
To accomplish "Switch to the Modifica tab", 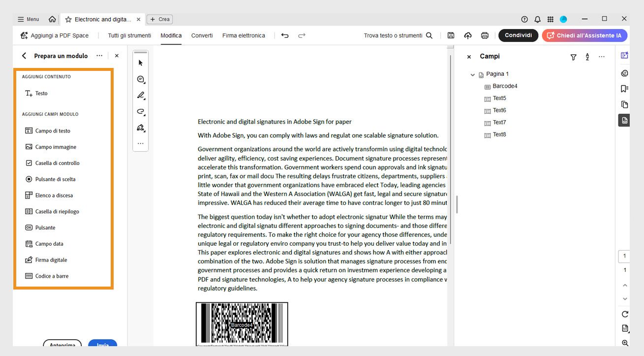I will coord(171,35).
